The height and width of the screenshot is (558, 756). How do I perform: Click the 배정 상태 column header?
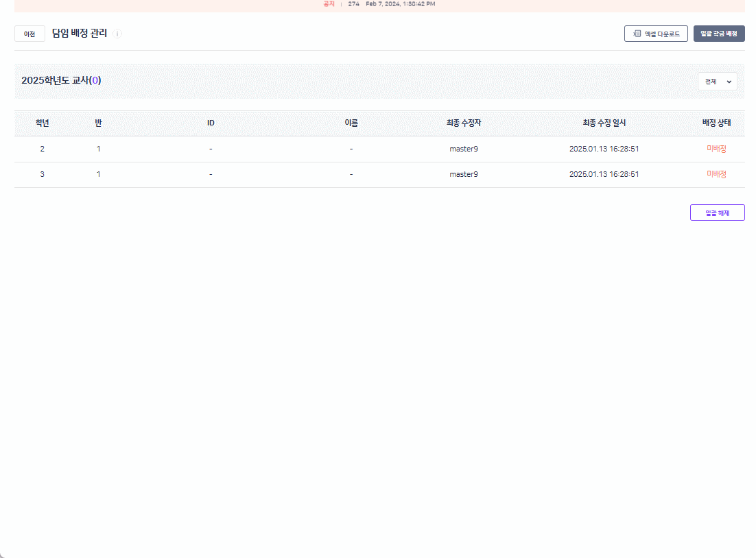tap(716, 123)
